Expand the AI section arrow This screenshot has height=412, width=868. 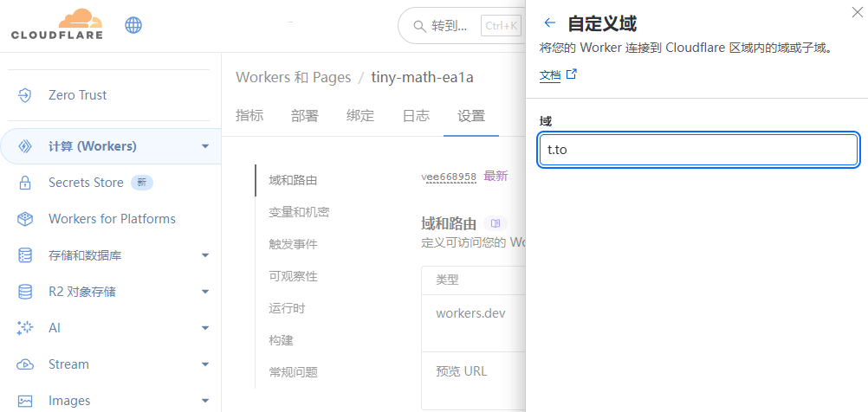205,328
